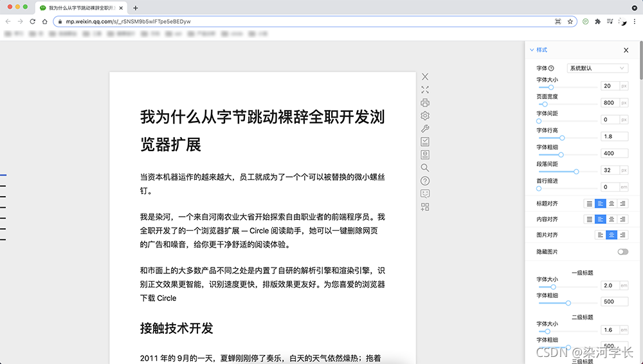The image size is (643, 364).
Task: Click the 接触技术开发 section heading
Action: click(176, 328)
